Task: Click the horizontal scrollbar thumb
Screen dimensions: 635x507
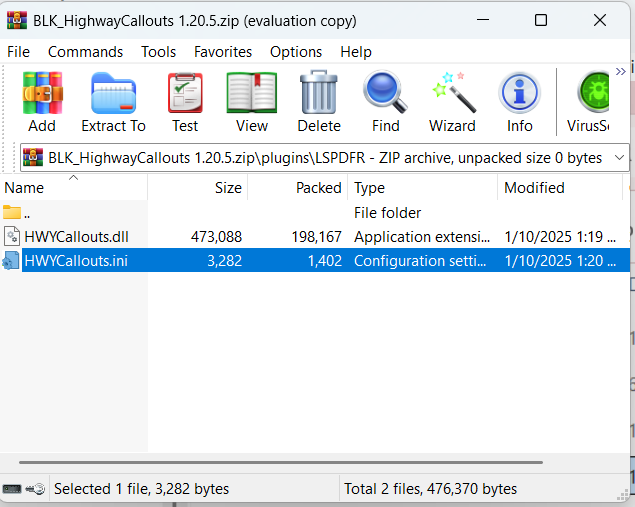Action: pyautogui.click(x=281, y=462)
